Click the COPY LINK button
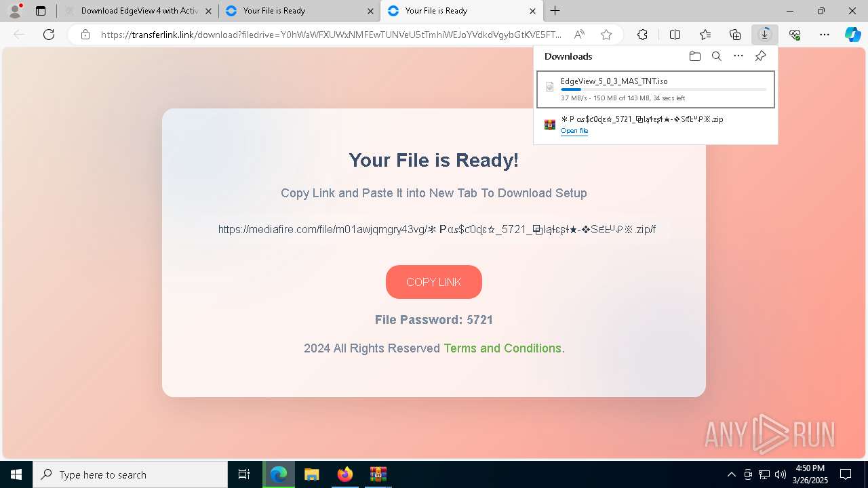This screenshot has height=488, width=868. tap(434, 282)
